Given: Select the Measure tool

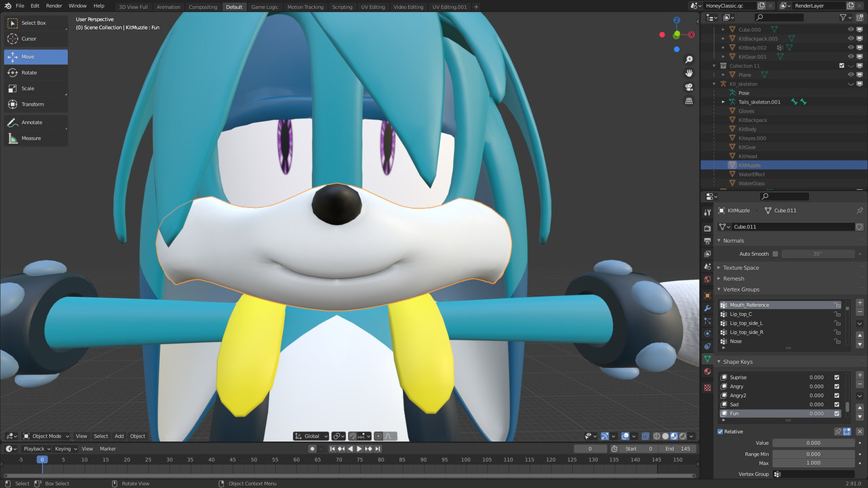Looking at the screenshot, I should click(35, 138).
